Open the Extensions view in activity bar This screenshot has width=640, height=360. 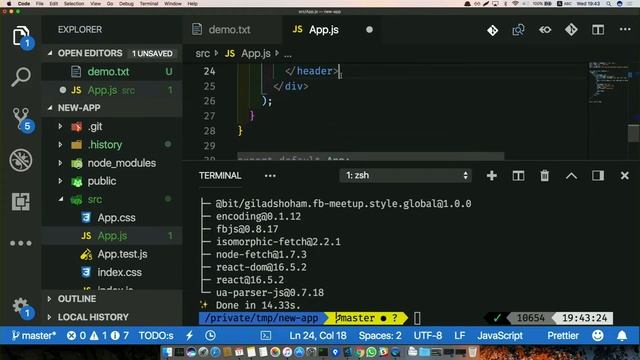21,201
